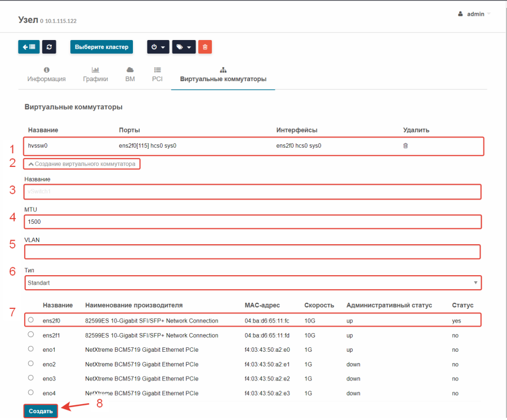Switch to the Графики tab
Viewport: 507px width, 420px height.
pos(95,75)
